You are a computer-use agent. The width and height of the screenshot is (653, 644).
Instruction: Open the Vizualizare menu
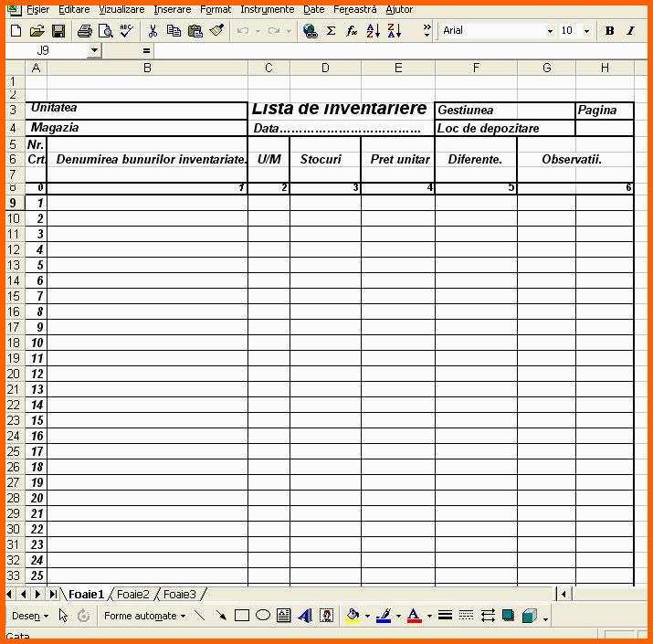[121, 9]
